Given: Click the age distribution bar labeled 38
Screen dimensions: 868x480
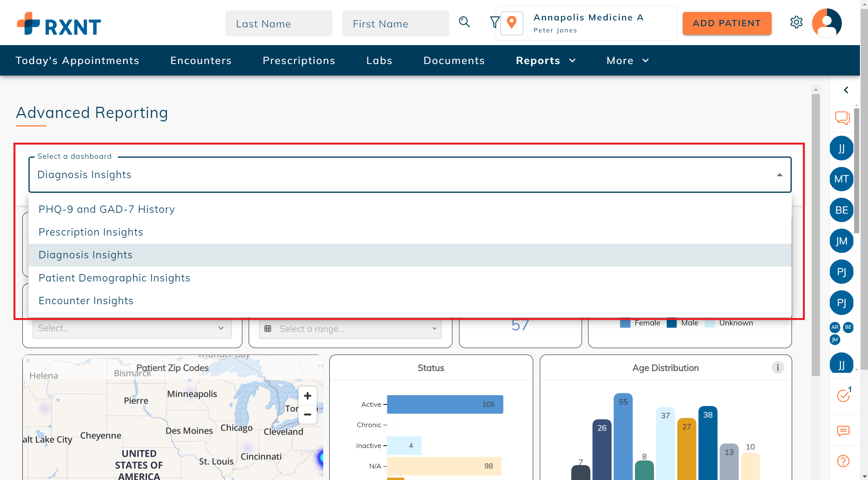Looking at the screenshot, I should (708, 443).
